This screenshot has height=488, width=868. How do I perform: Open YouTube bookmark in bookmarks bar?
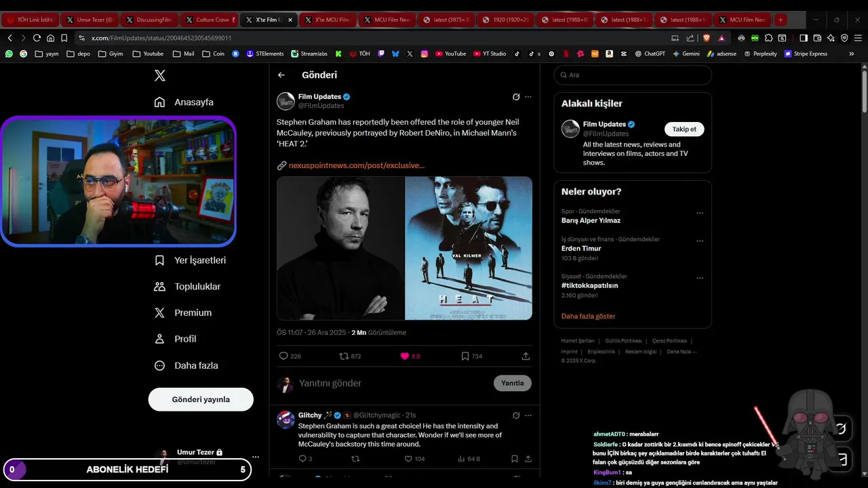(x=450, y=54)
